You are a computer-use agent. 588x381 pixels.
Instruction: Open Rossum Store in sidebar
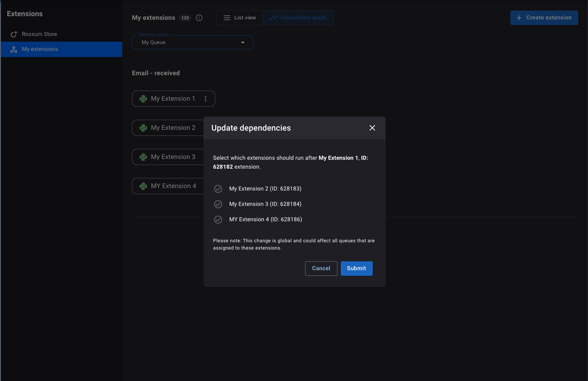62,34
